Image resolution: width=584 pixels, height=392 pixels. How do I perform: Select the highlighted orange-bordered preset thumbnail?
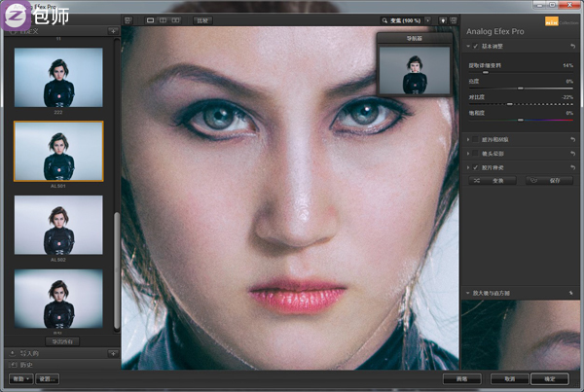pos(58,151)
